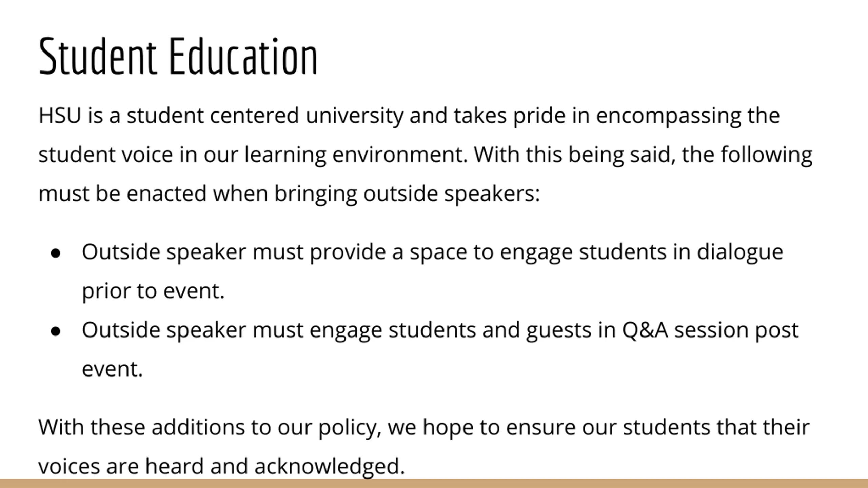Click the standalone "event." line in the second bullet
Viewport: 868px width, 488px height.
(x=112, y=369)
